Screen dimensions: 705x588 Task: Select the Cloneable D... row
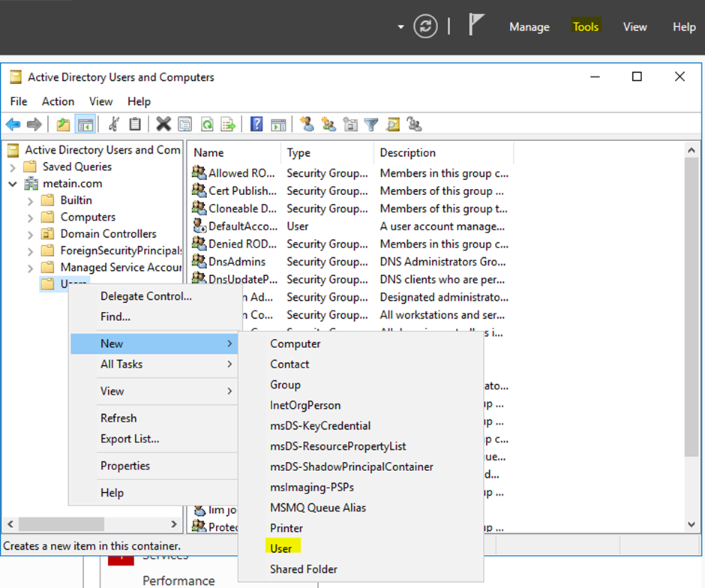click(x=351, y=208)
